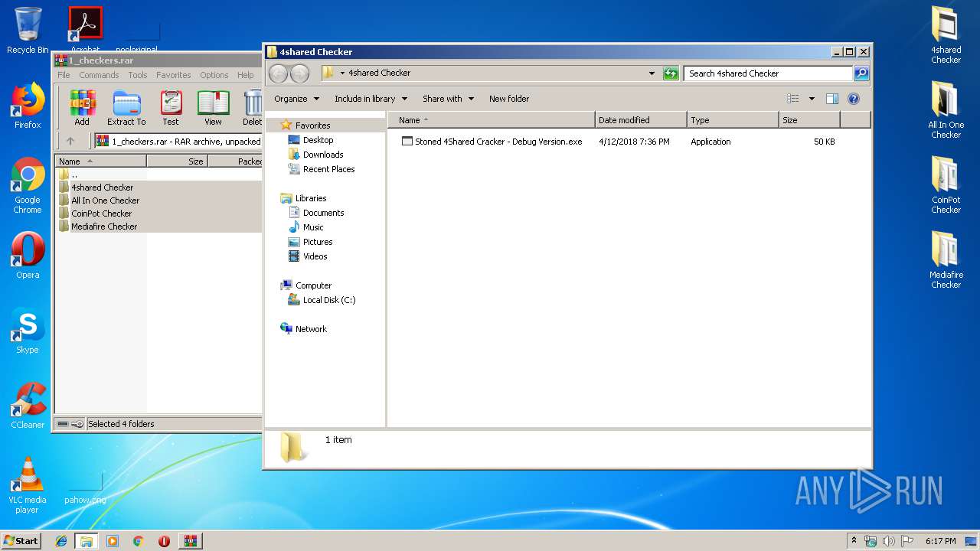Open WinRAR Tools menu
Viewport: 980px width, 551px height.
(138, 75)
